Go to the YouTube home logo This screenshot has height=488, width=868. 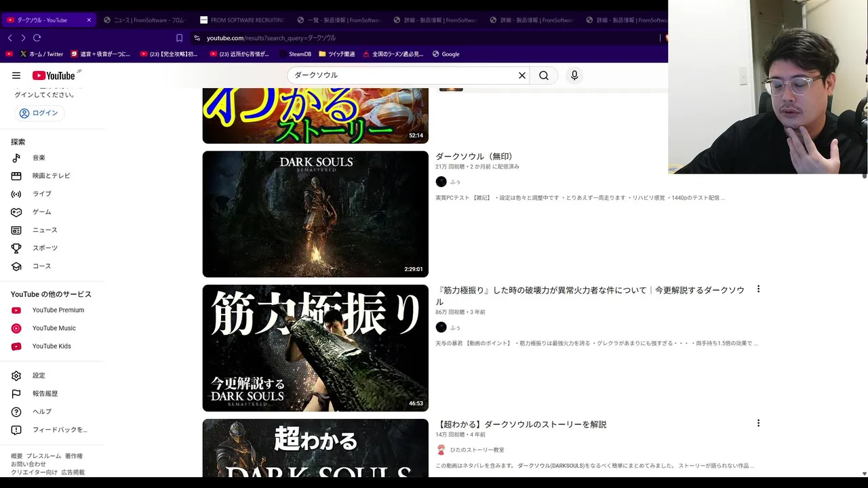(54, 75)
